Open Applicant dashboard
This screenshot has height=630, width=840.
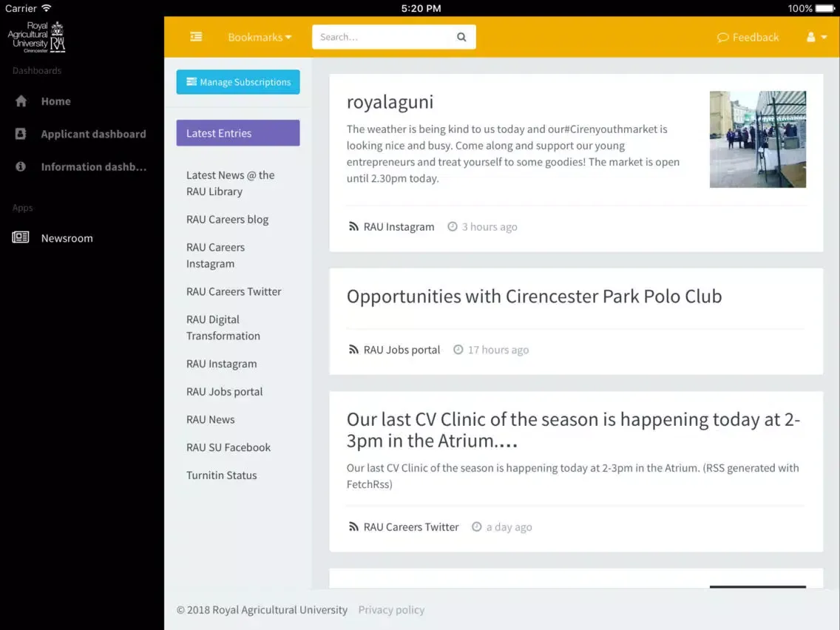[x=93, y=134]
